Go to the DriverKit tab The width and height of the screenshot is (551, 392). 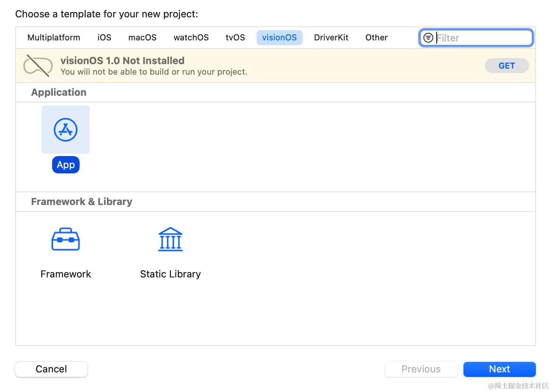(331, 38)
